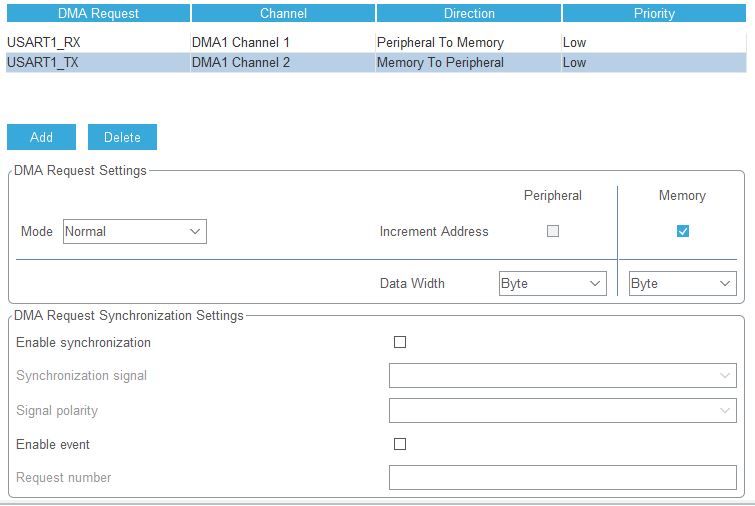Click the Request number input field
This screenshot has height=506, width=755.
pyautogui.click(x=562, y=478)
